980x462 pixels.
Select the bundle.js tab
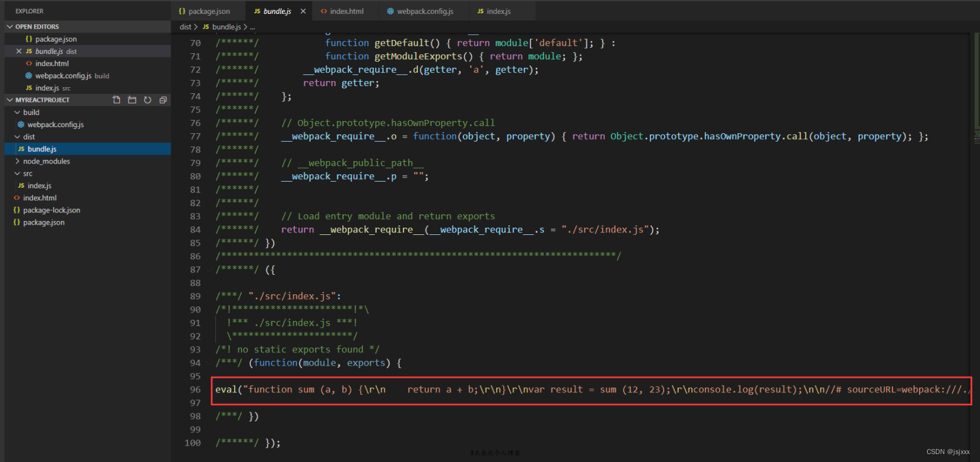[x=277, y=11]
